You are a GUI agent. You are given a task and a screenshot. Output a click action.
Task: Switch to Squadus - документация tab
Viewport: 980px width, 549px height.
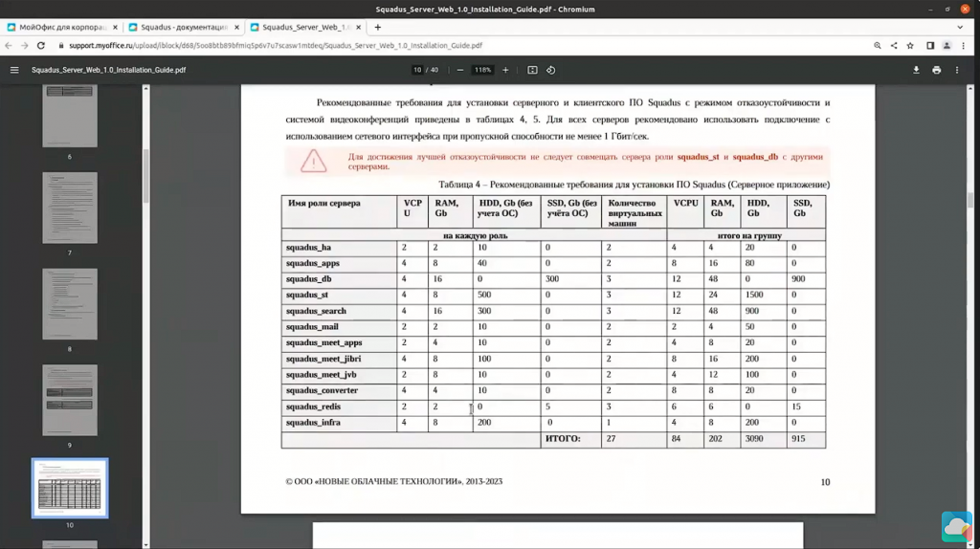[184, 28]
